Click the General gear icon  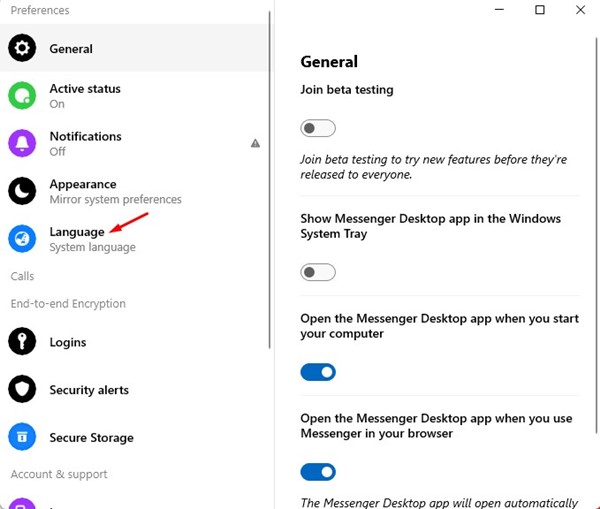point(22,48)
